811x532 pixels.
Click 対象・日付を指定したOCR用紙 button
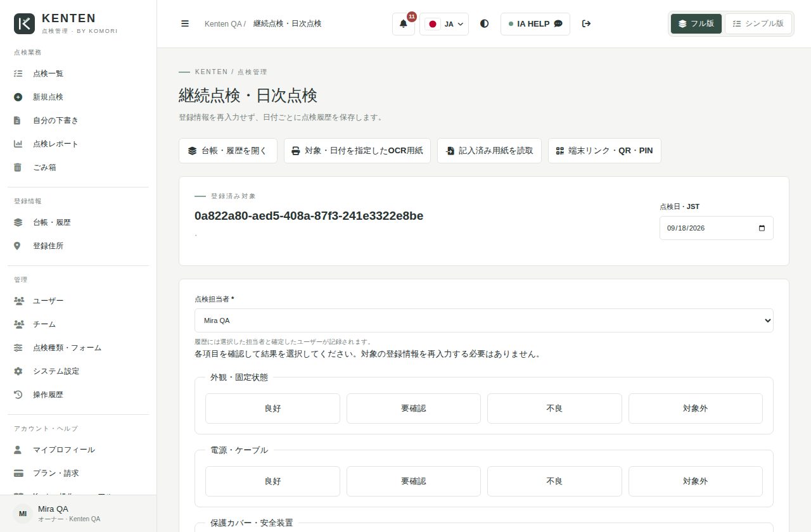click(357, 151)
